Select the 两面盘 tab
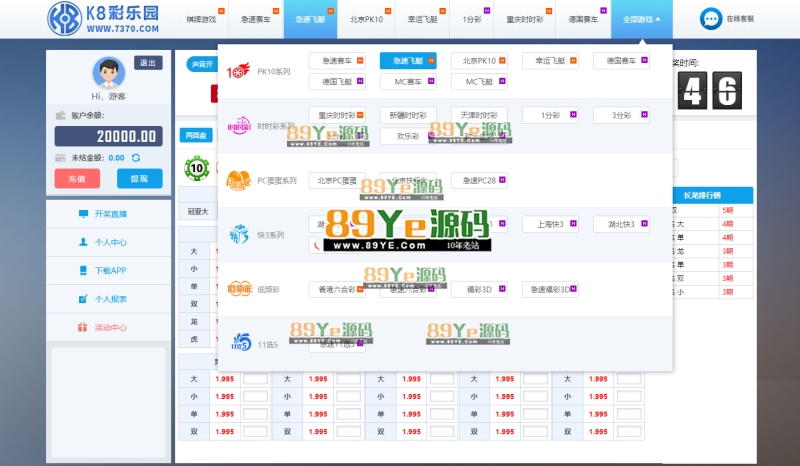Viewport: 800px width, 466px height. click(196, 135)
